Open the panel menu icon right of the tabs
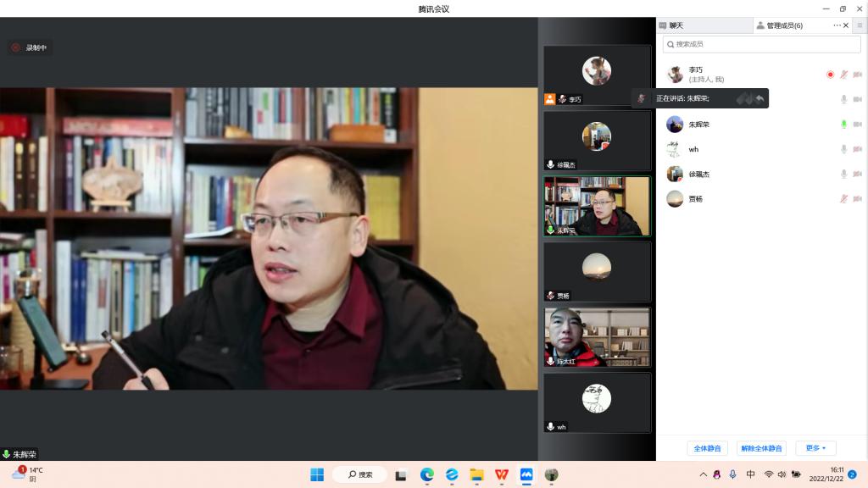This screenshot has height=488, width=868. [860, 25]
